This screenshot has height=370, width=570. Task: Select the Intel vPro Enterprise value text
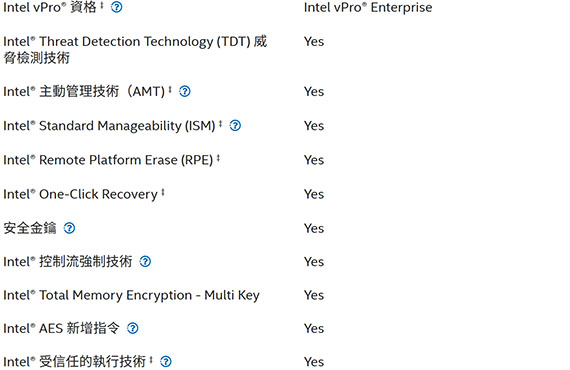pyautogui.click(x=368, y=7)
